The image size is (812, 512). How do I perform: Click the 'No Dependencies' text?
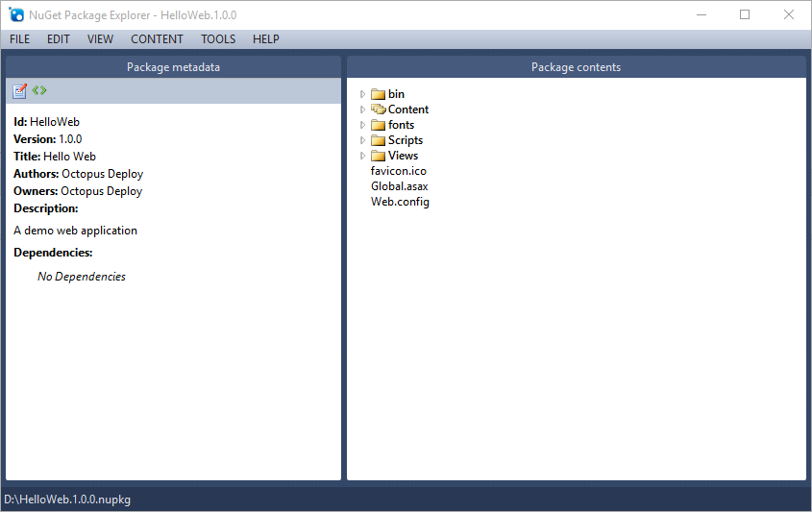[82, 277]
